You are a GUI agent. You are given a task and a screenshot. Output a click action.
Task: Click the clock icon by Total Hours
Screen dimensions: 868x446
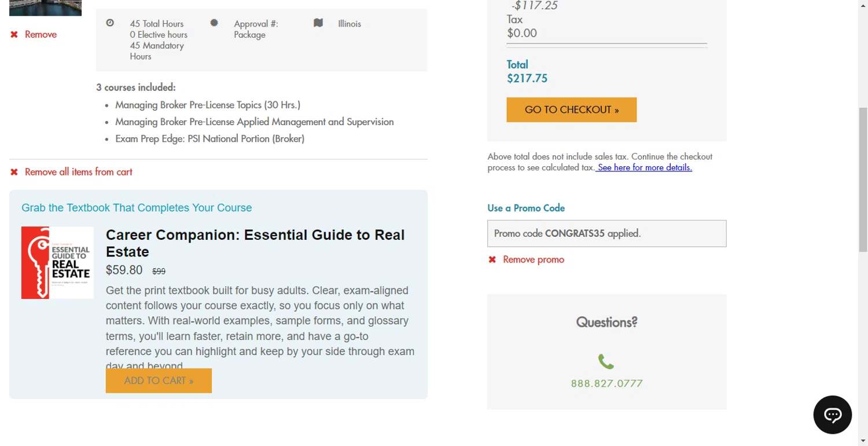(x=110, y=23)
